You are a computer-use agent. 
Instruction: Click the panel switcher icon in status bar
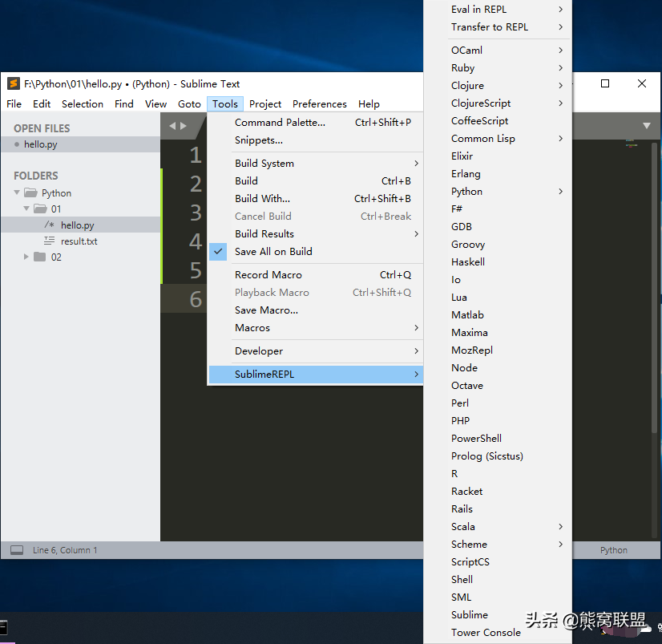pos(17,550)
